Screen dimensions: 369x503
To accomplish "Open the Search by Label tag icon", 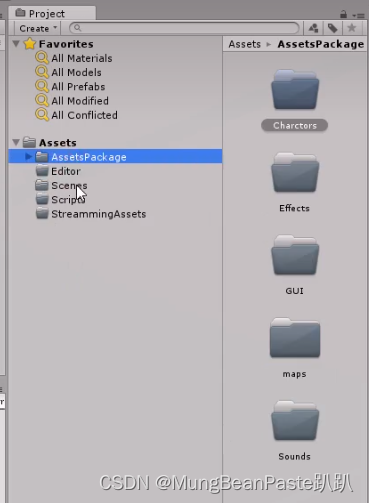I will tap(332, 28).
